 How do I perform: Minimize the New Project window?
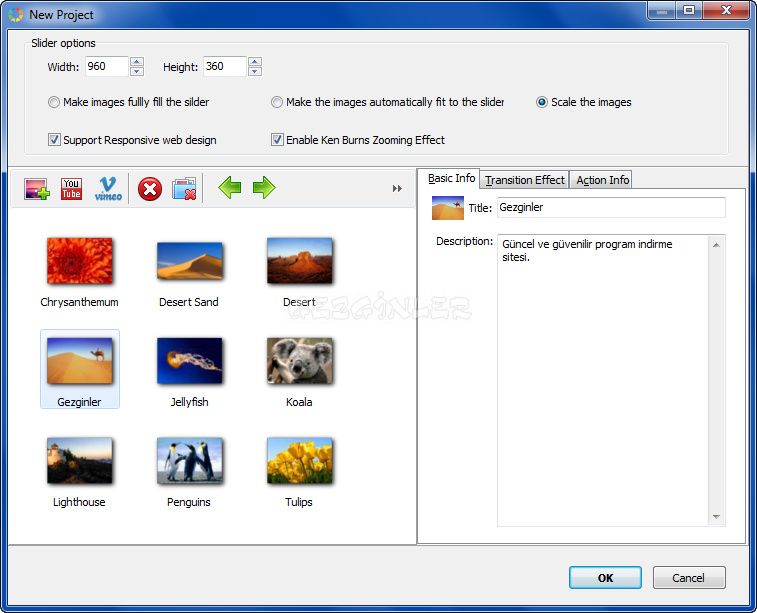(x=662, y=10)
